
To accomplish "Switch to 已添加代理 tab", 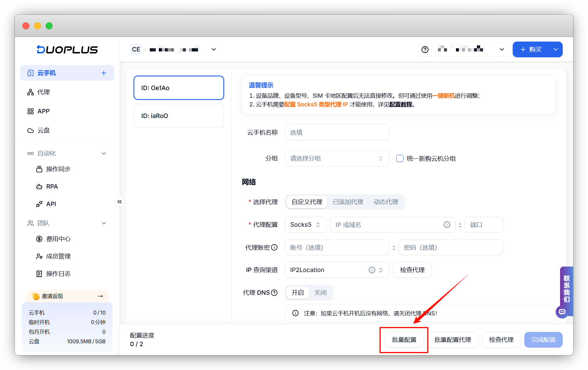I will pyautogui.click(x=348, y=202).
